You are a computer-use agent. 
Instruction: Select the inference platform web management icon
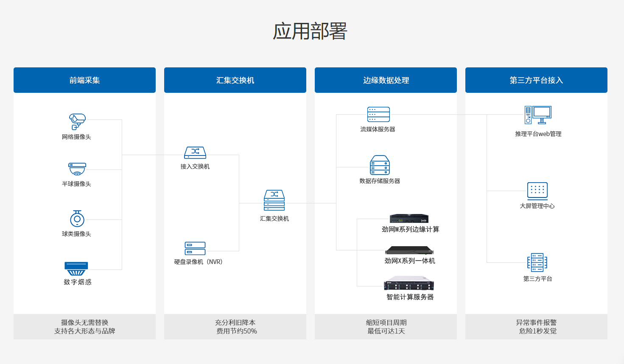point(538,115)
